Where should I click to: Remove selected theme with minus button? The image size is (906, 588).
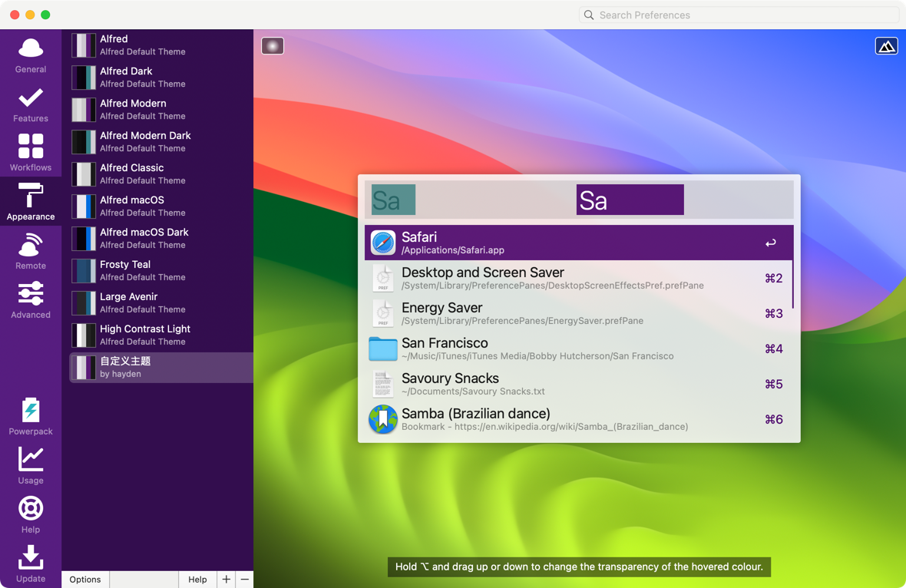click(x=244, y=580)
